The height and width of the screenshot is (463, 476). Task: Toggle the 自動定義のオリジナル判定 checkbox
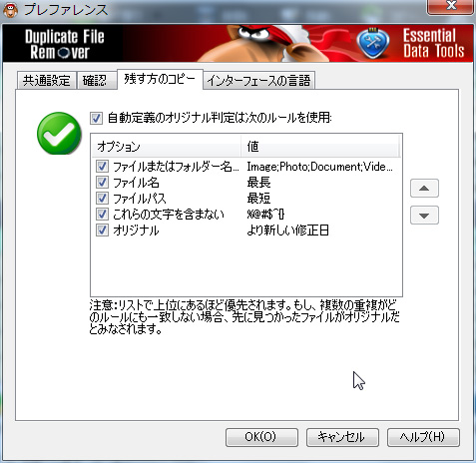(x=96, y=118)
